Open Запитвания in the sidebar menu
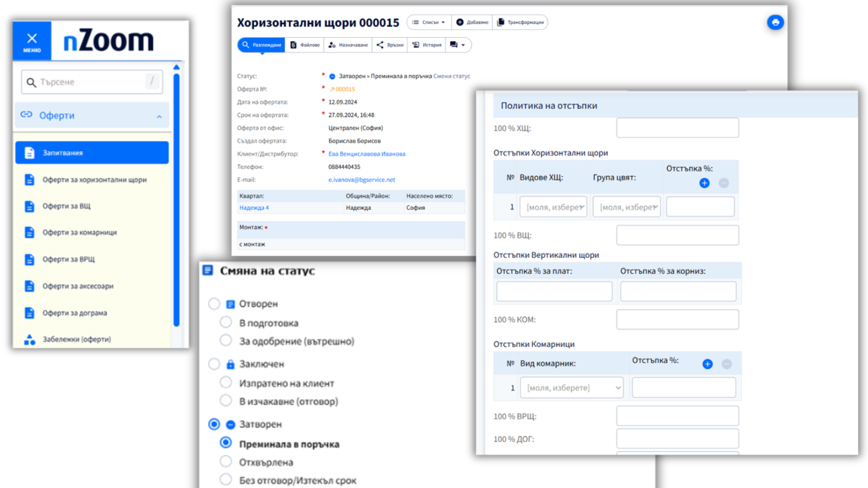868x488 pixels. 92,153
